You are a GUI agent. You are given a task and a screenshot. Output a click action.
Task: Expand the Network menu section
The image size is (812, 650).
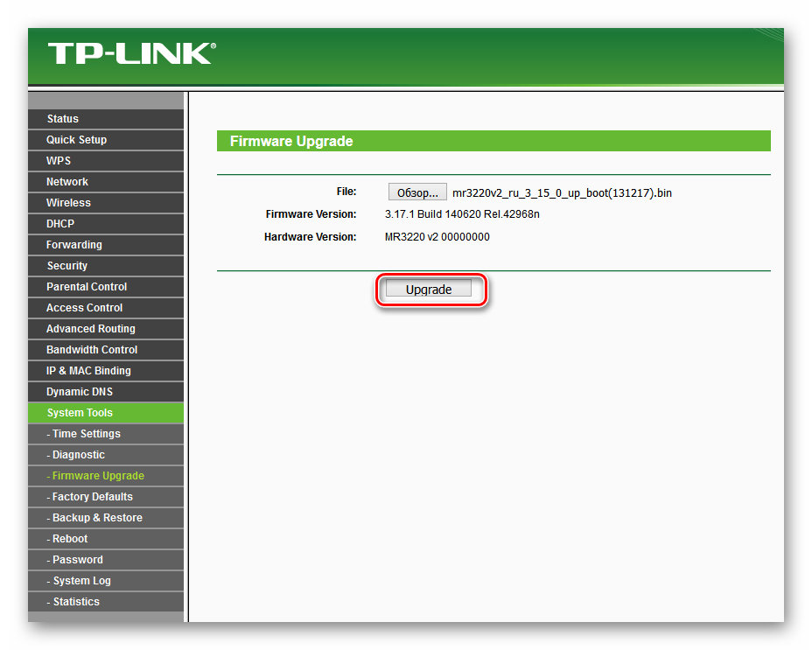[x=67, y=182]
